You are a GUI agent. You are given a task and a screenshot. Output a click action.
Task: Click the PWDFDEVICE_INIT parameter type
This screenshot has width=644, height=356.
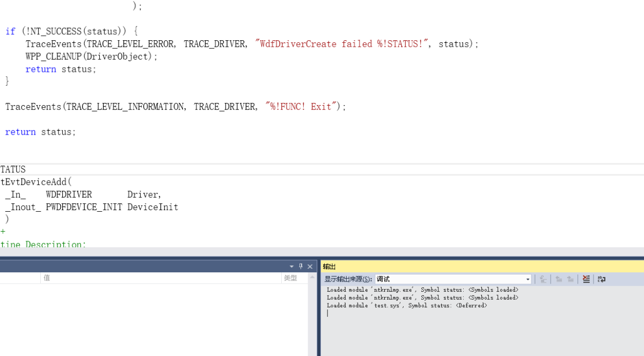click(x=84, y=207)
